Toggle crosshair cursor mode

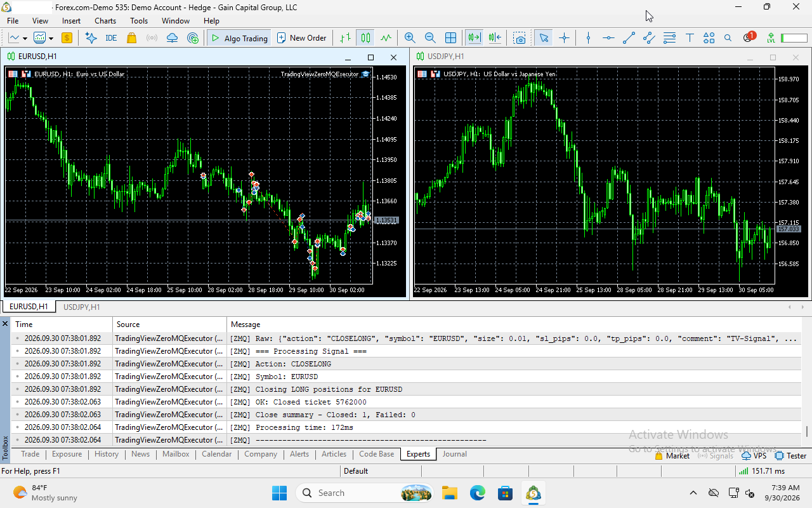(x=564, y=38)
